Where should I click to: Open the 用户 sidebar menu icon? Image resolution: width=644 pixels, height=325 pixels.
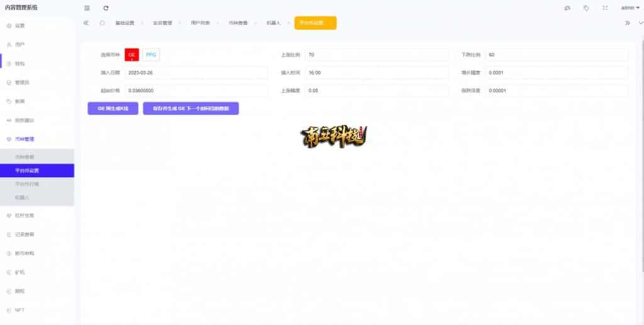9,45
